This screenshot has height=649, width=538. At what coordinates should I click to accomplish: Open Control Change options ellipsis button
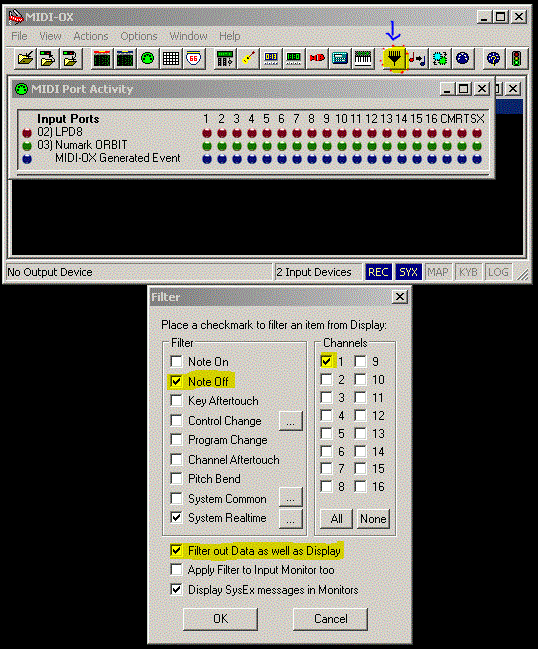(291, 421)
